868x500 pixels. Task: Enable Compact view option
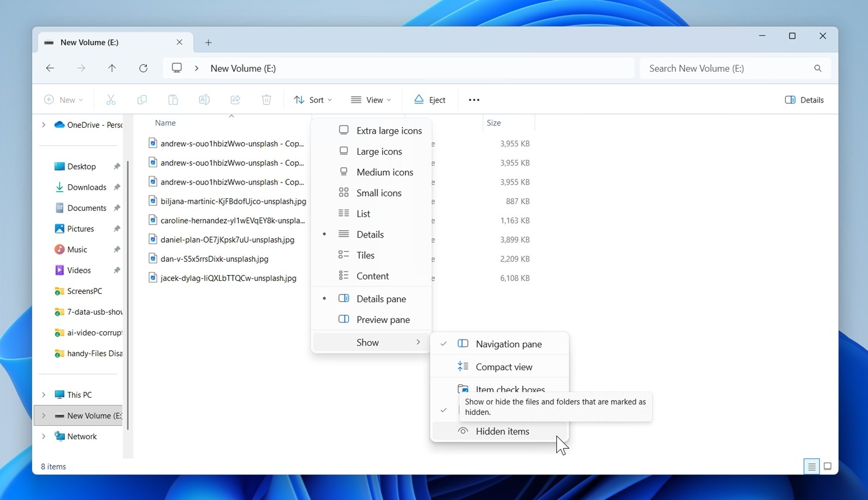tap(503, 367)
